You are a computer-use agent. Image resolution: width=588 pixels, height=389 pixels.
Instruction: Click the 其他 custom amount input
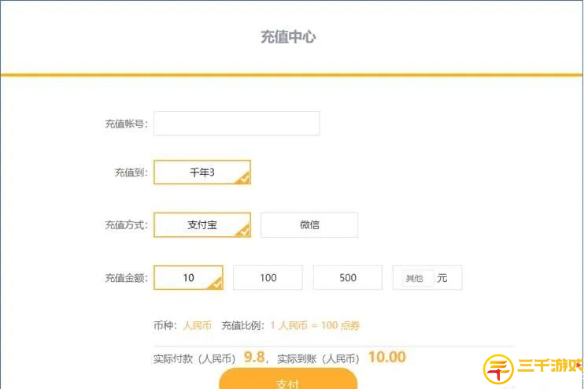click(x=418, y=278)
